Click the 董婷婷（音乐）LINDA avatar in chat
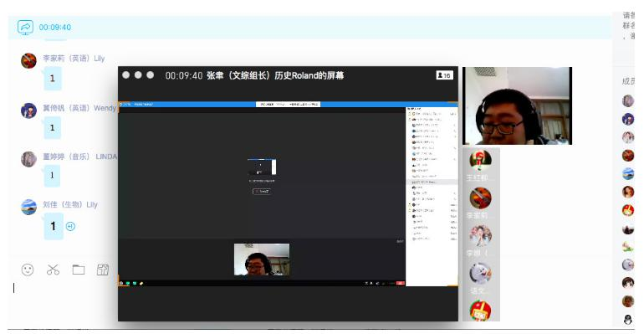 point(28,159)
